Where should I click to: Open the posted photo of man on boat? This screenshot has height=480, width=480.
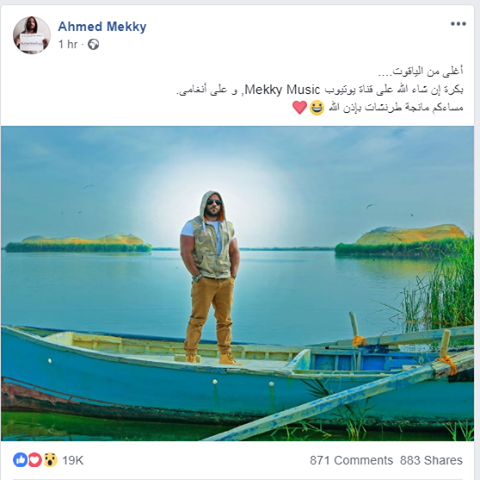point(237,283)
